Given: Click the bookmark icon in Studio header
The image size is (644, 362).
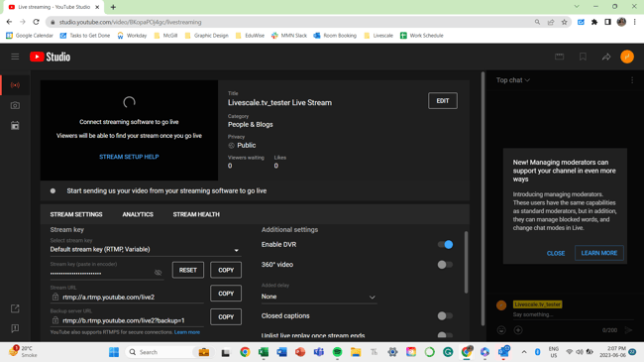Looking at the screenshot, I should [x=583, y=57].
